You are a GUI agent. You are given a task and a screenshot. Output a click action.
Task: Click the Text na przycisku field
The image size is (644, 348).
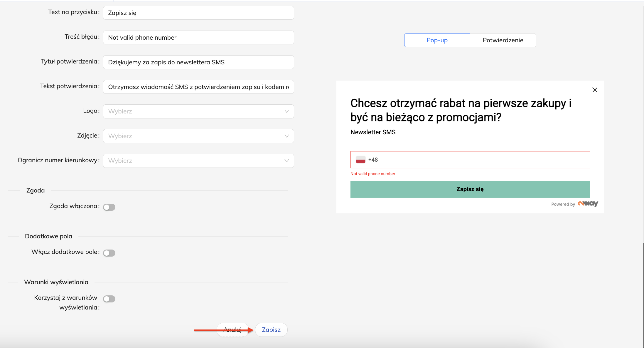click(x=198, y=13)
